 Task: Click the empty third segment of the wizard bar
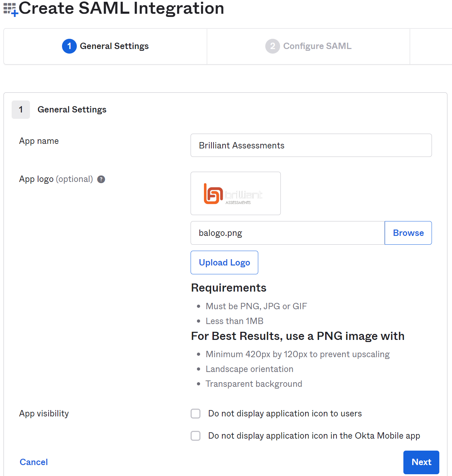click(x=431, y=46)
